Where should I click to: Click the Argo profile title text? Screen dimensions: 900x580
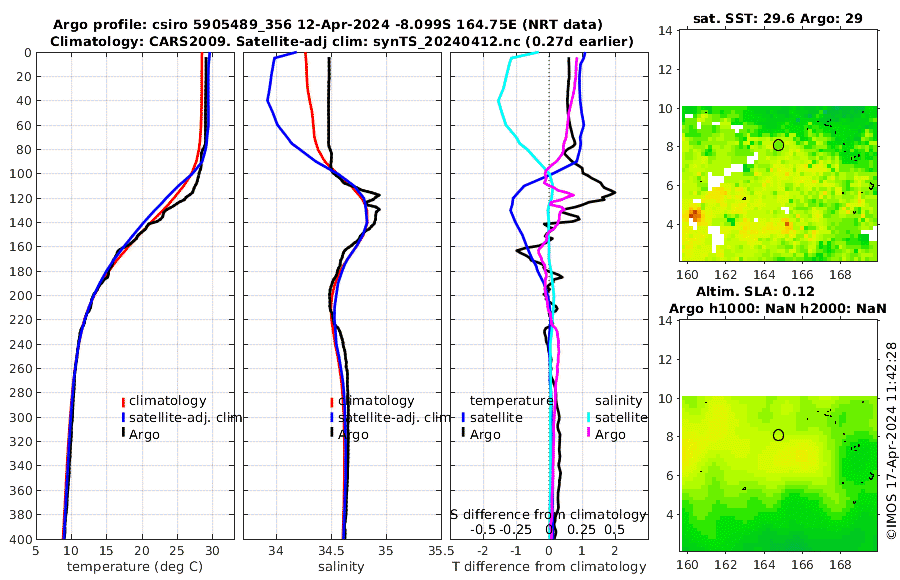coord(328,25)
